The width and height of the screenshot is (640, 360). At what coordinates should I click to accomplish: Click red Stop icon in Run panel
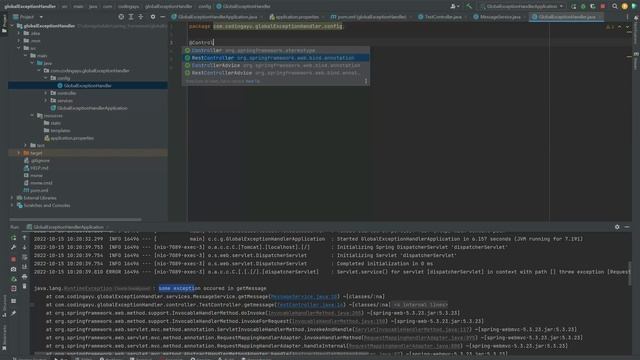pyautogui.click(x=13, y=259)
